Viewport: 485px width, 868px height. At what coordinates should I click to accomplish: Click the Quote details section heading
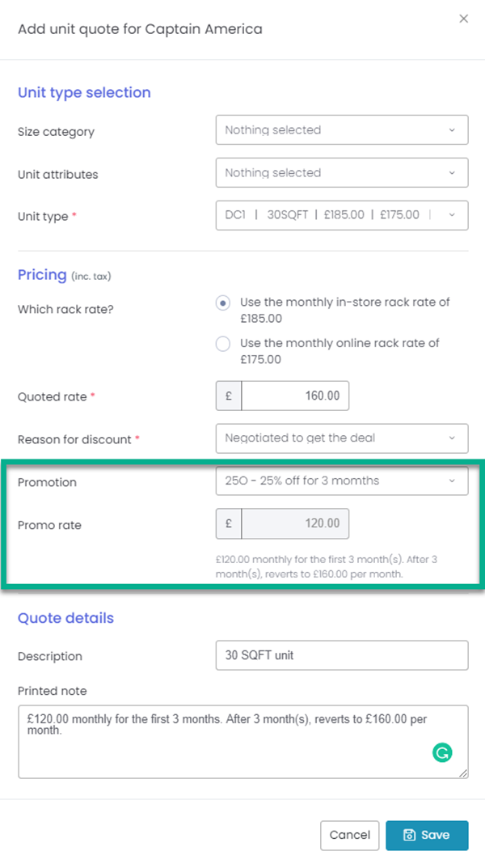65,618
